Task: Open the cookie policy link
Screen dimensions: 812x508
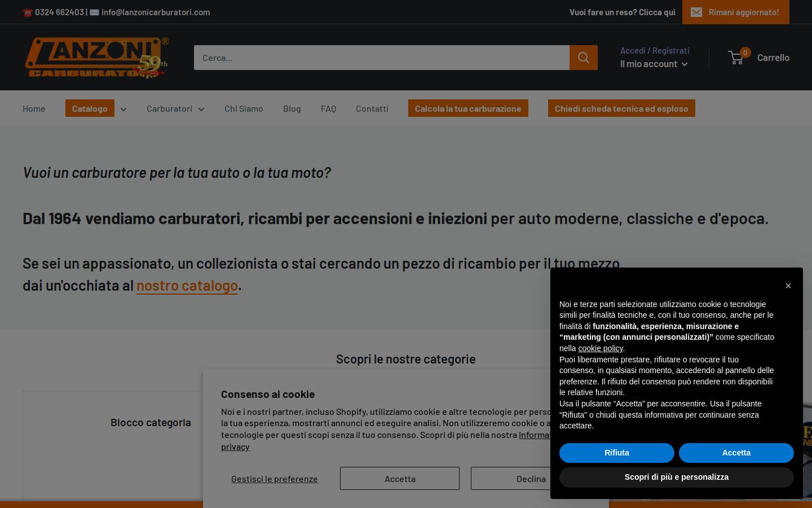Action: point(601,348)
